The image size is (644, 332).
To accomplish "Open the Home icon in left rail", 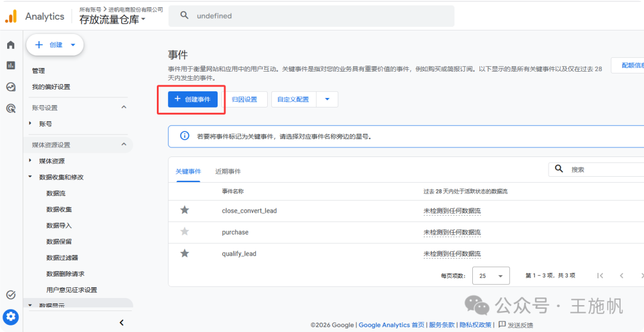I will pos(11,45).
